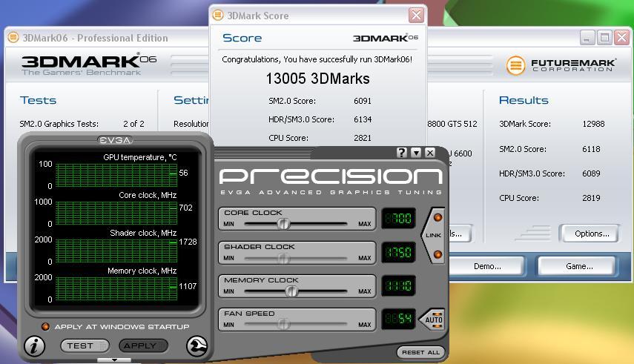This screenshot has width=634, height=364.
Task: Click Core clock reading 702
Action: (x=185, y=208)
